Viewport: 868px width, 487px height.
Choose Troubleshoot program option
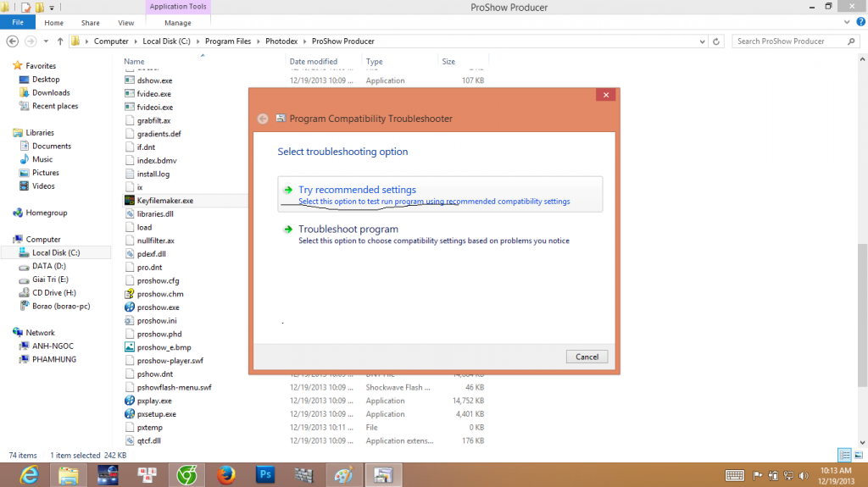pos(440,234)
